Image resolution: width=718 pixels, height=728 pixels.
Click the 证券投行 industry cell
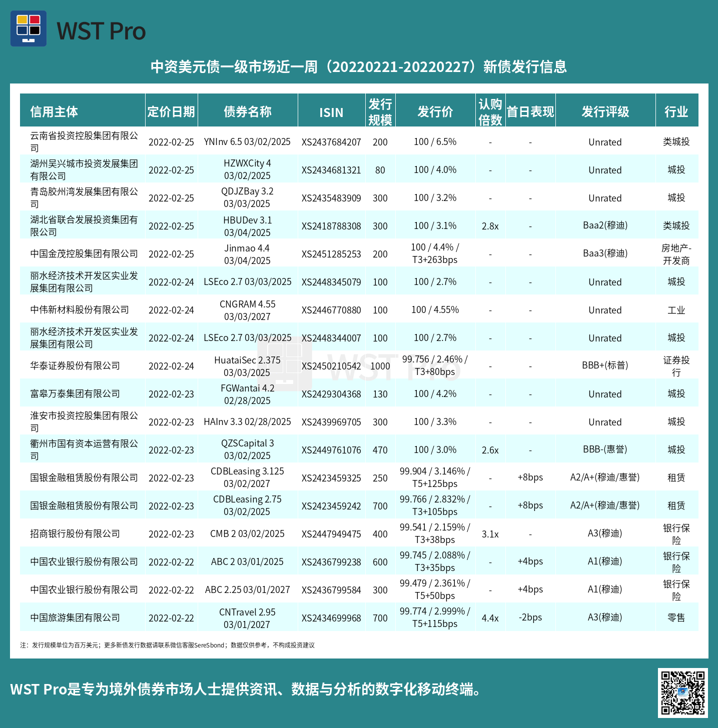point(676,366)
